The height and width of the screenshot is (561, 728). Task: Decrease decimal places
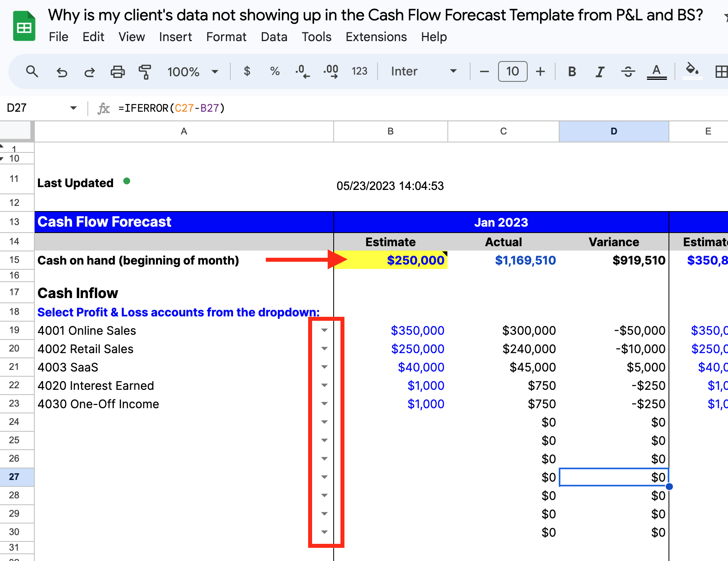(303, 71)
